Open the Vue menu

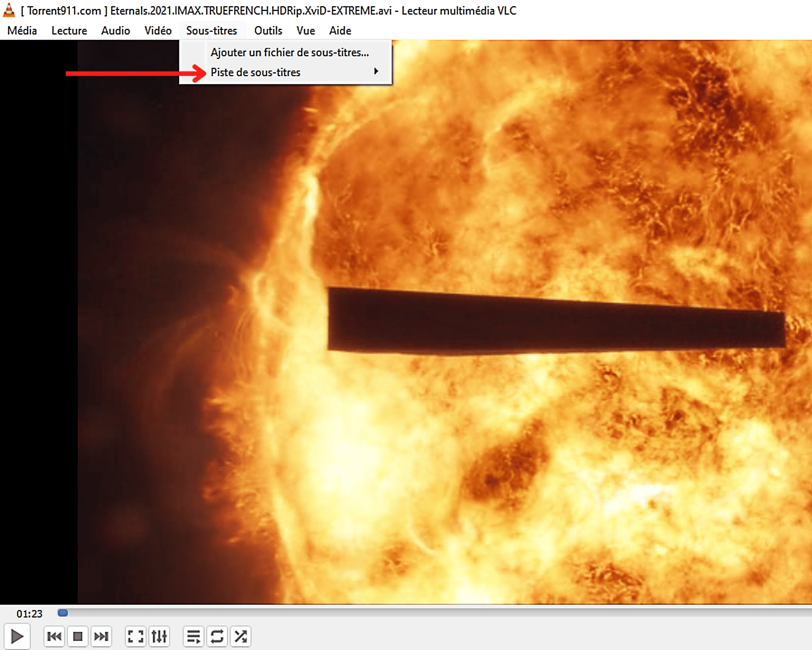306,30
